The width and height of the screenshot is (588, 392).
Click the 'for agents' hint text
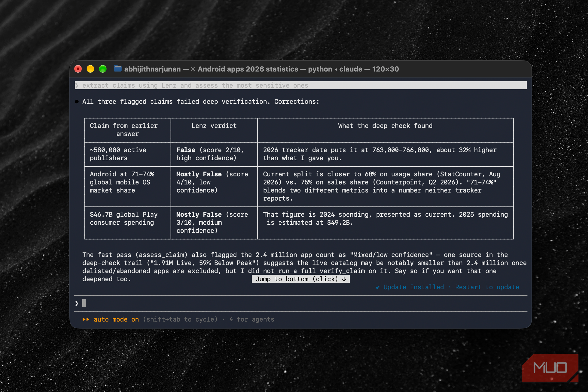click(256, 319)
